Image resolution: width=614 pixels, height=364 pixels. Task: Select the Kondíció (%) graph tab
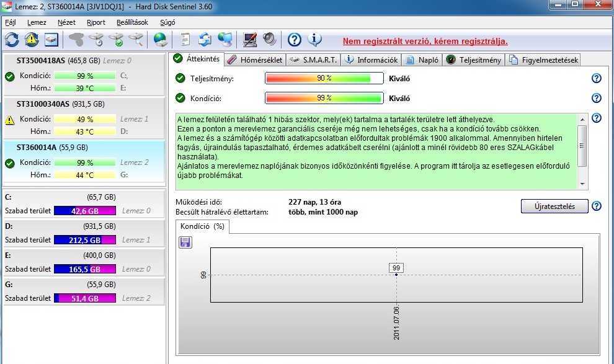click(202, 226)
